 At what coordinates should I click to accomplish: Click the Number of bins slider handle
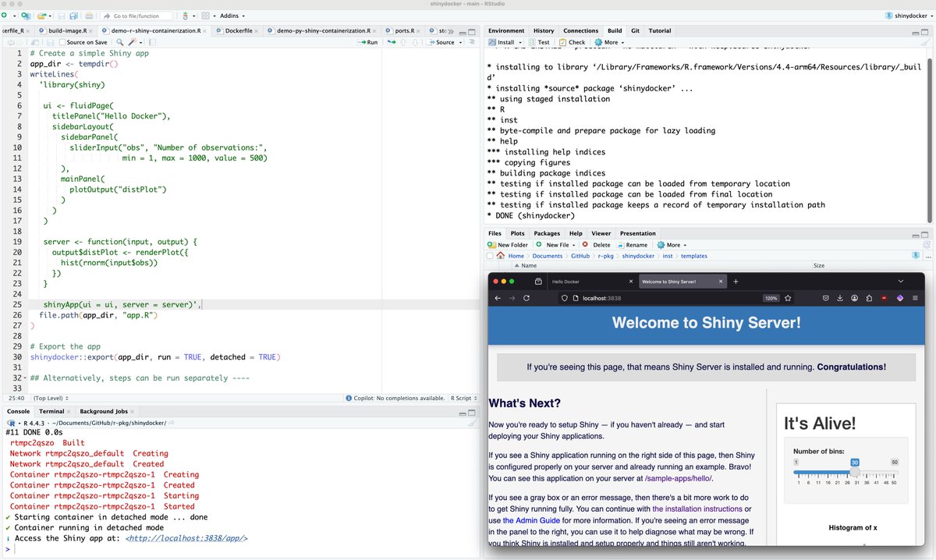pos(855,473)
